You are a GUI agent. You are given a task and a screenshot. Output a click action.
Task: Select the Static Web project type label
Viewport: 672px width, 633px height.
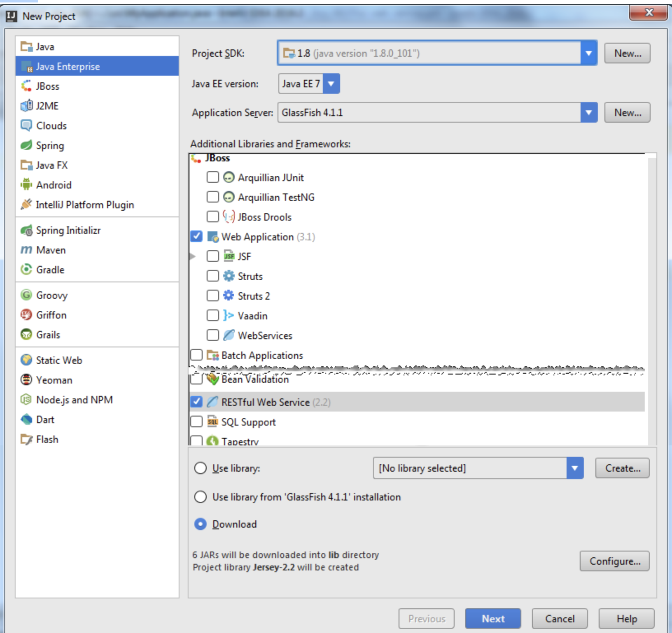pyautogui.click(x=59, y=360)
